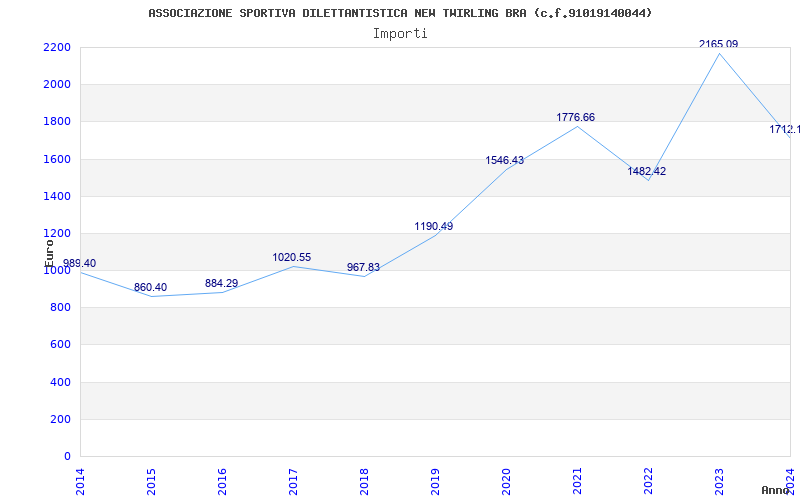Click the data label 1776.66
This screenshot has height=500, width=800.
(576, 117)
